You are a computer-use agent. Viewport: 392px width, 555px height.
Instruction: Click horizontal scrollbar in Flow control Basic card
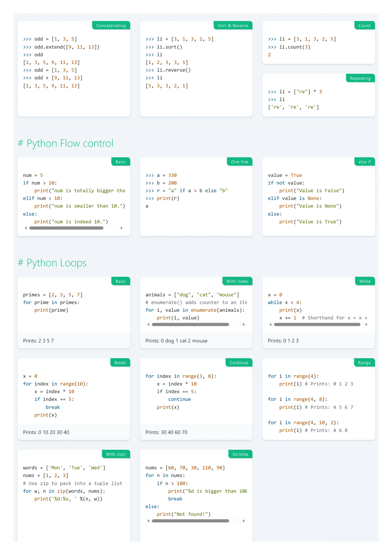click(x=66, y=228)
